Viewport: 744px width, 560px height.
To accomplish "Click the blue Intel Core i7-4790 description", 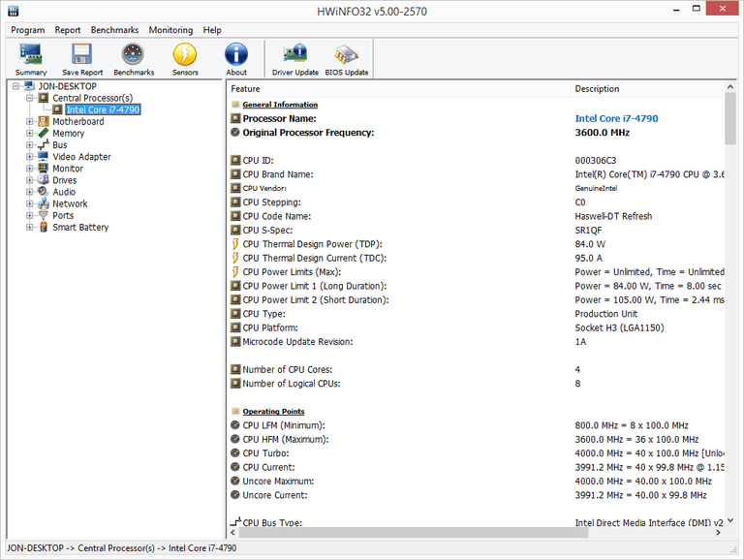I will pos(616,118).
